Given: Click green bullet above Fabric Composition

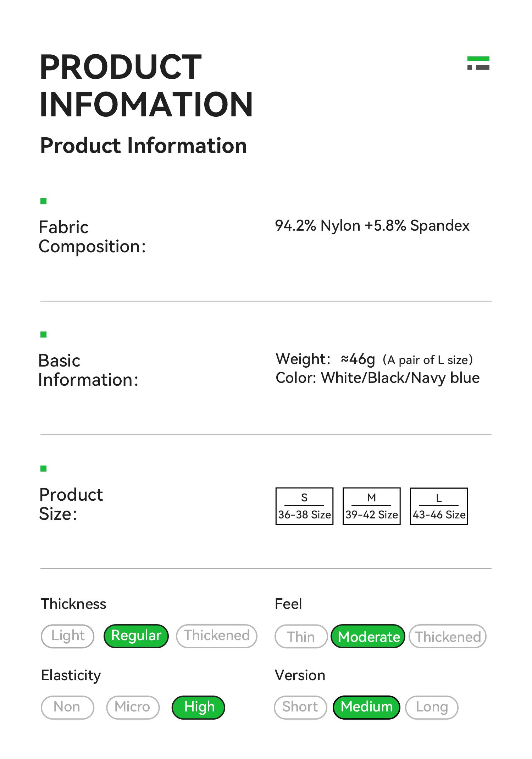Looking at the screenshot, I should coord(44,202).
